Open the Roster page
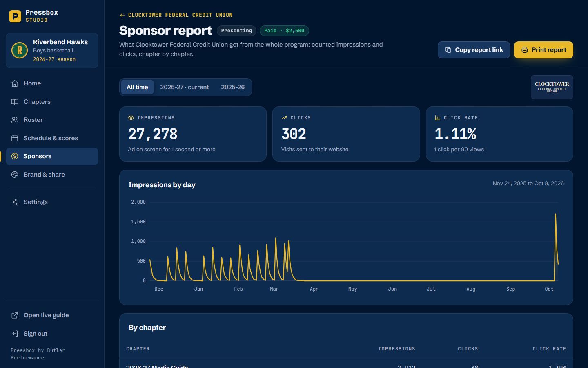Viewport: 588px width, 368px height. [x=52, y=120]
